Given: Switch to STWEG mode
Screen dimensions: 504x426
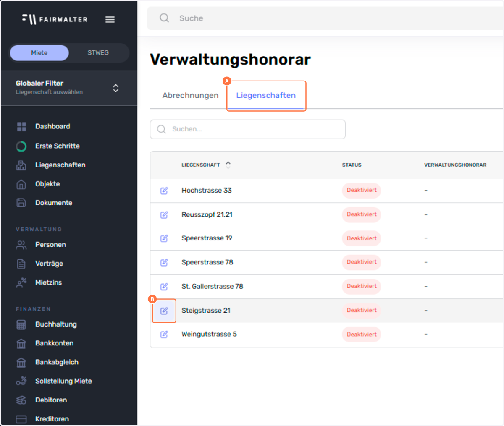Looking at the screenshot, I should 98,53.
